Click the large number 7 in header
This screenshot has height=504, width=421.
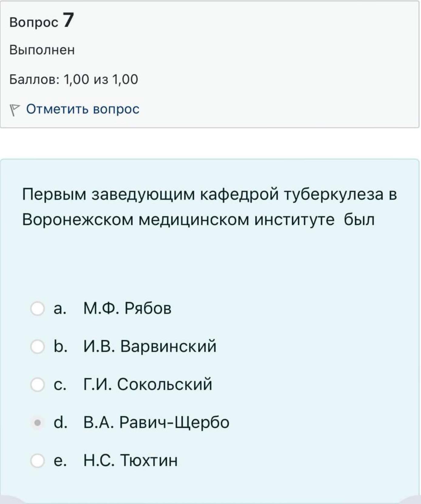pyautogui.click(x=69, y=20)
